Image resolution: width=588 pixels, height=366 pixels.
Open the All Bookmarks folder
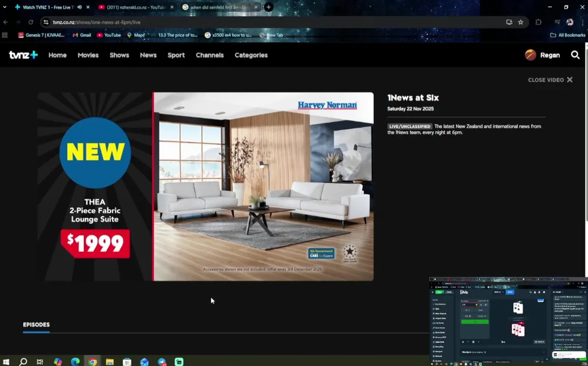(568, 35)
